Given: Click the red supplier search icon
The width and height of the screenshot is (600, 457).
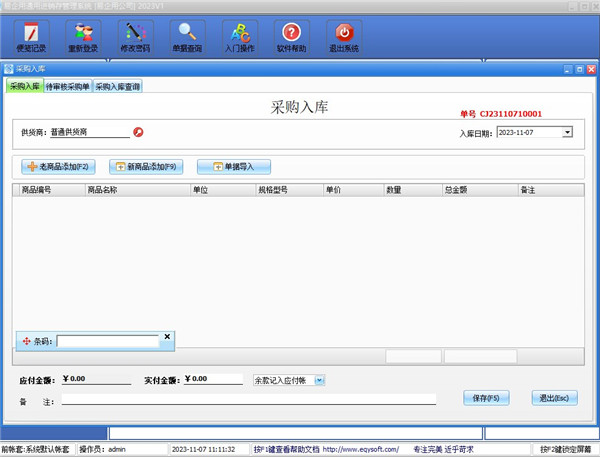Looking at the screenshot, I should coord(138,132).
